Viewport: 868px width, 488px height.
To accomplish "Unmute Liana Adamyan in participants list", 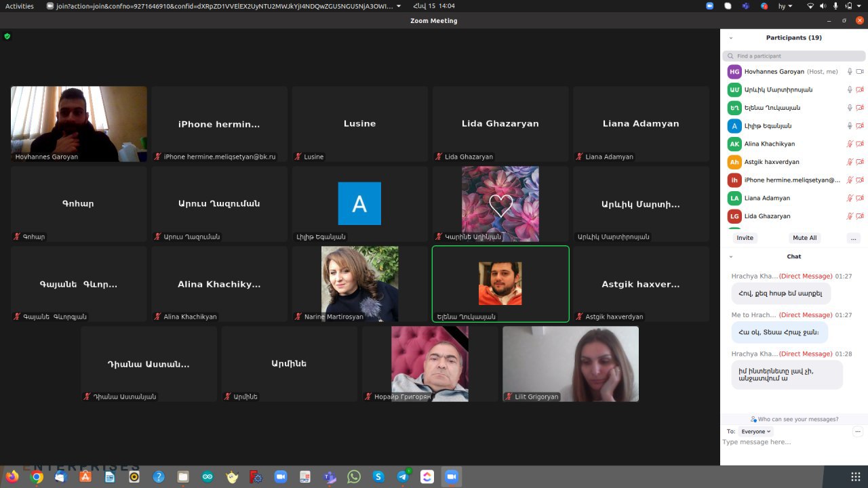I will point(850,198).
